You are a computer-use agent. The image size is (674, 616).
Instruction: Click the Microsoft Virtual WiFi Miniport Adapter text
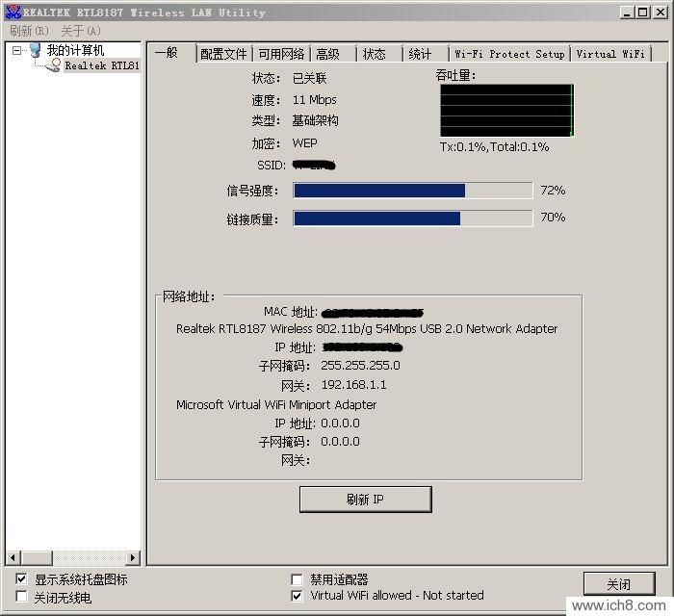coord(276,404)
